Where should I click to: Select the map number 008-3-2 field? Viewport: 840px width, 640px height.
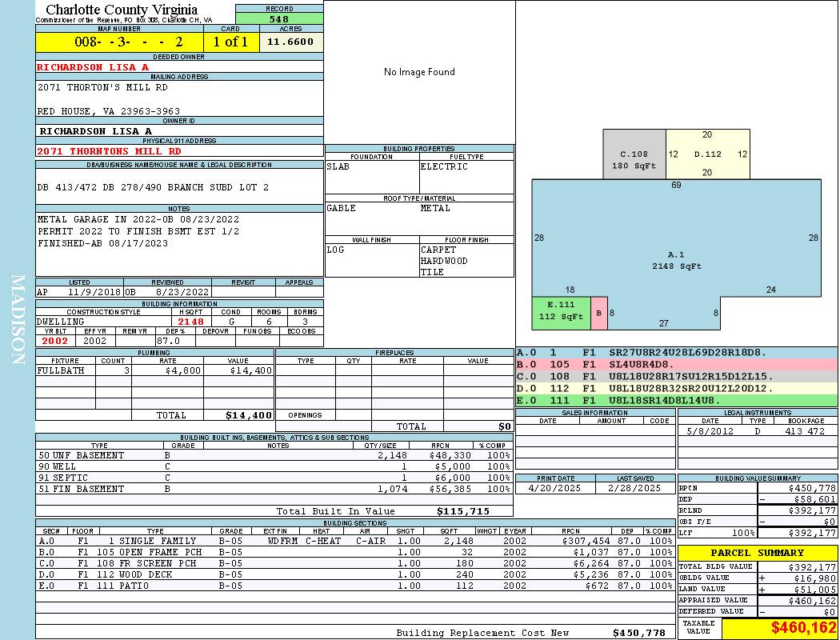(x=119, y=42)
